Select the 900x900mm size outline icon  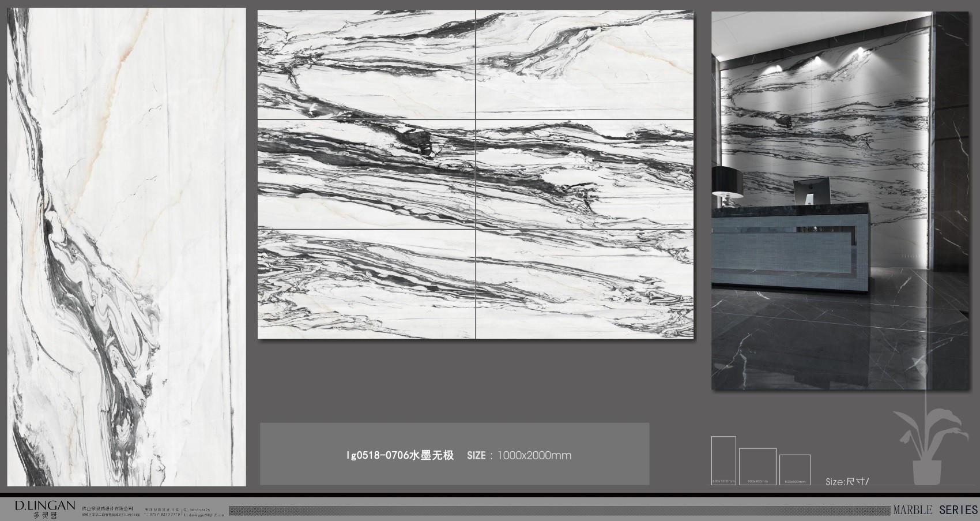pos(757,466)
